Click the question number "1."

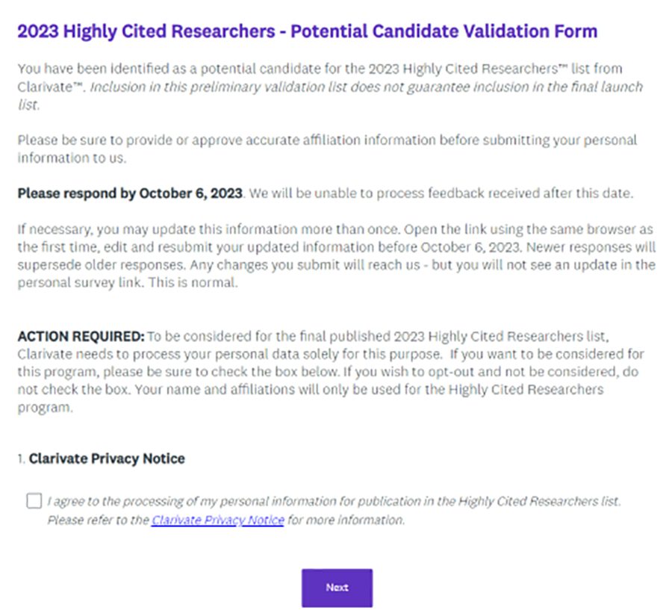pos(22,458)
